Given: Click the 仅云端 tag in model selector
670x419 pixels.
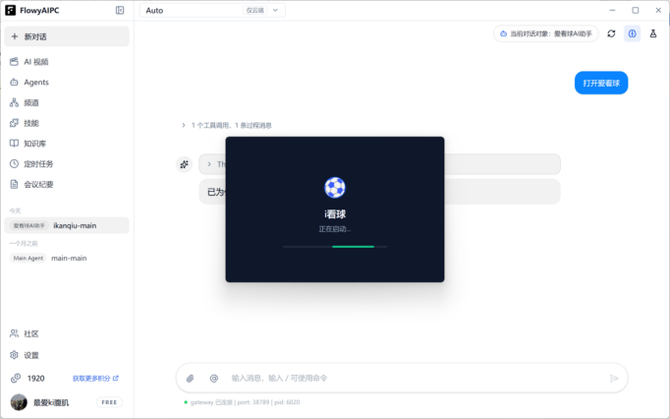Looking at the screenshot, I should pyautogui.click(x=255, y=10).
